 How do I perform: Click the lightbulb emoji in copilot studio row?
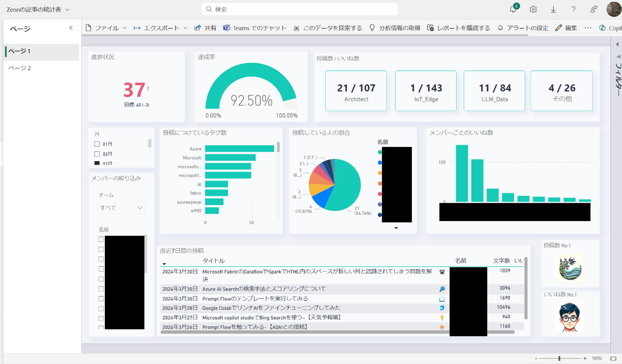point(442,318)
